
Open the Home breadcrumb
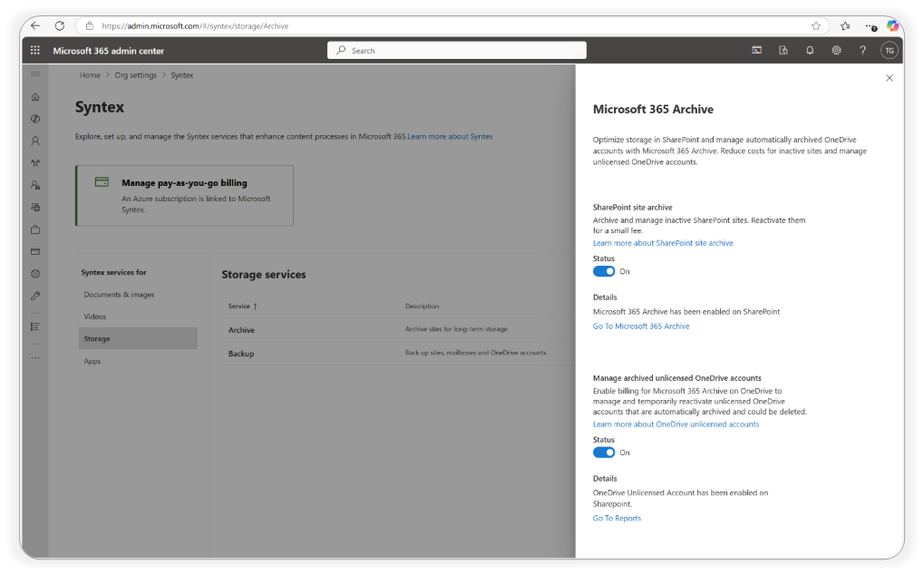click(x=90, y=75)
